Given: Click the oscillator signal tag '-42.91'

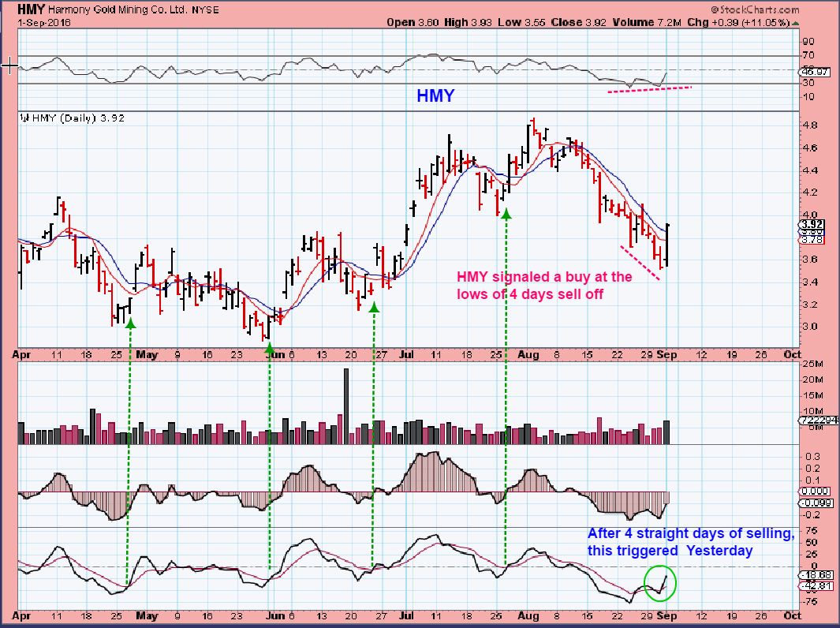Looking at the screenshot, I should [816, 585].
